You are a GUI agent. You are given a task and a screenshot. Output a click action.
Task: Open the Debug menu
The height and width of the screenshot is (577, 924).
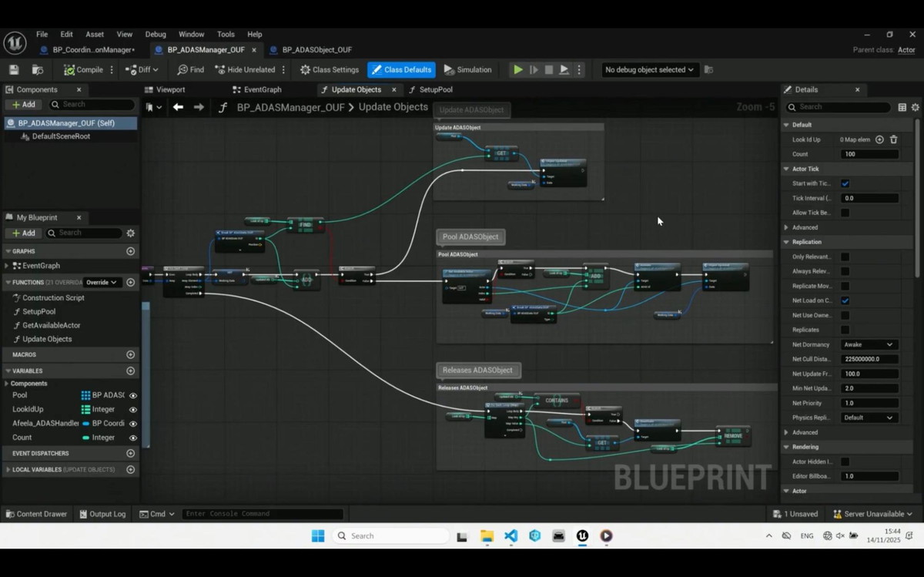tap(156, 34)
